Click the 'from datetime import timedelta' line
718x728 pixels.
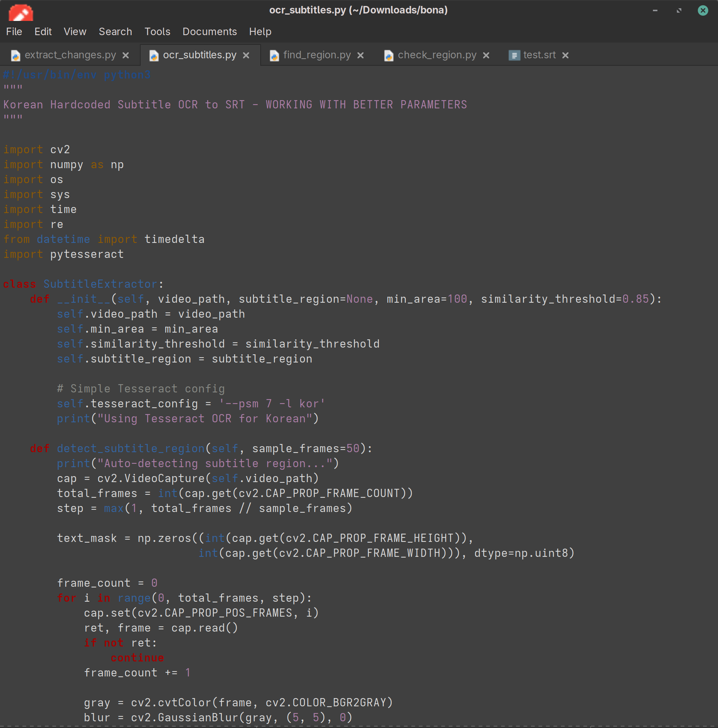104,239
